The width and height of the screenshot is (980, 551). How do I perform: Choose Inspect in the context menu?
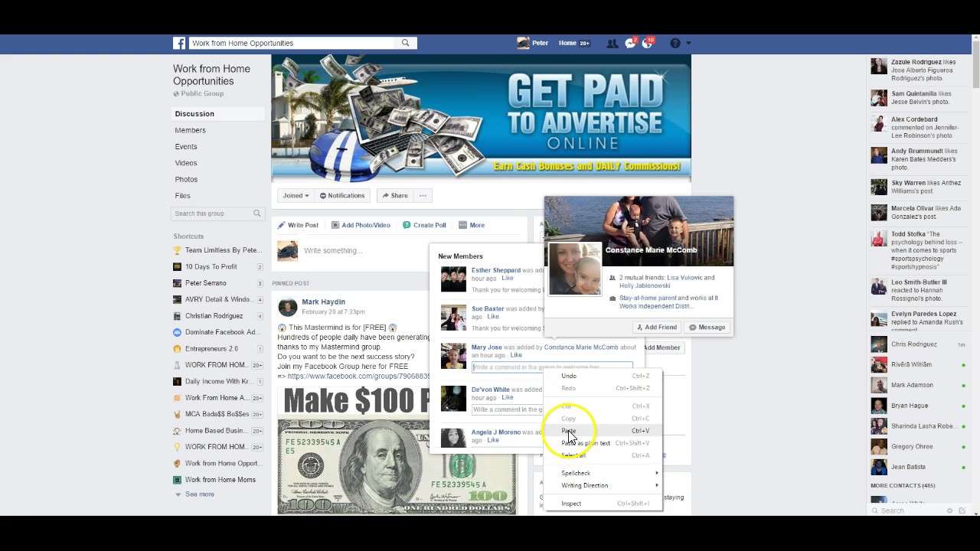(603, 504)
